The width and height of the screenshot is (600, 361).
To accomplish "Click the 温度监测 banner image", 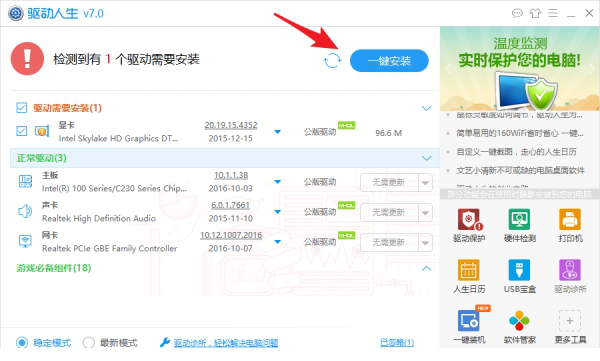I will (520, 69).
